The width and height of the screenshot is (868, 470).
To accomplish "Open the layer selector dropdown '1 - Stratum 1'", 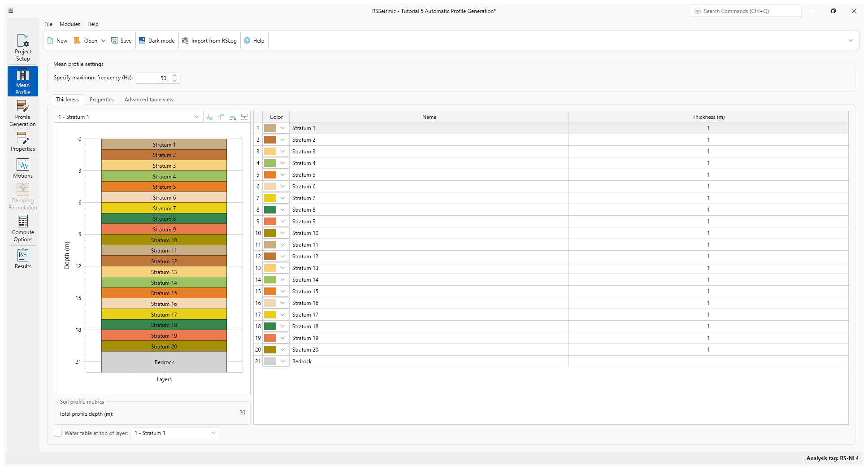I will click(128, 117).
